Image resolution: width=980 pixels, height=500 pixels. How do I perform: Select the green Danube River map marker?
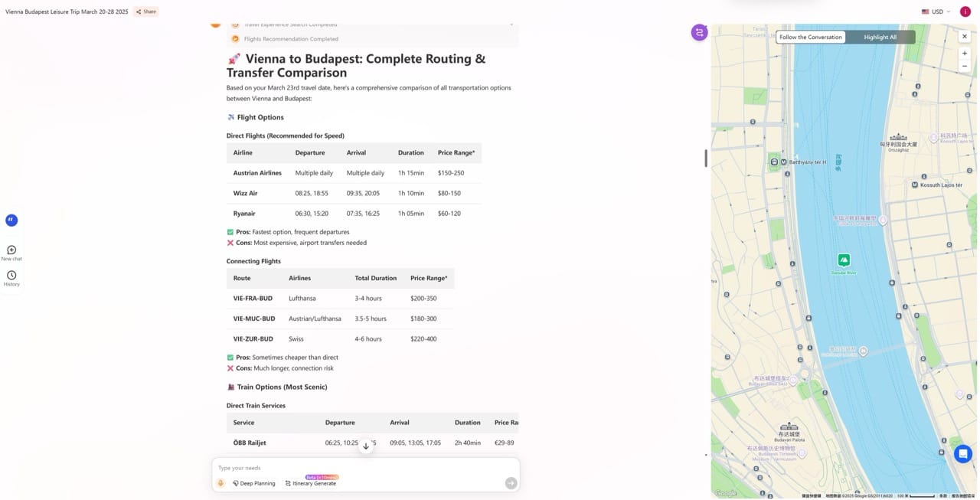click(x=844, y=260)
